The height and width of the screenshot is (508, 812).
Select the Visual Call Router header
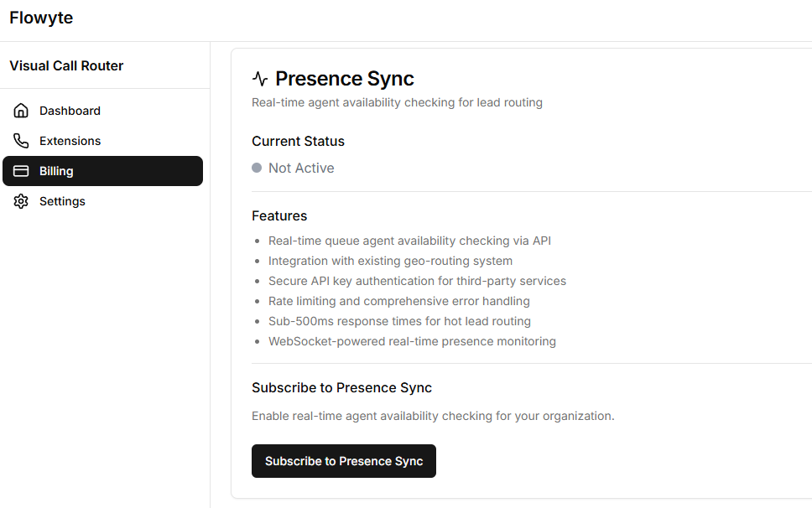pyautogui.click(x=65, y=65)
